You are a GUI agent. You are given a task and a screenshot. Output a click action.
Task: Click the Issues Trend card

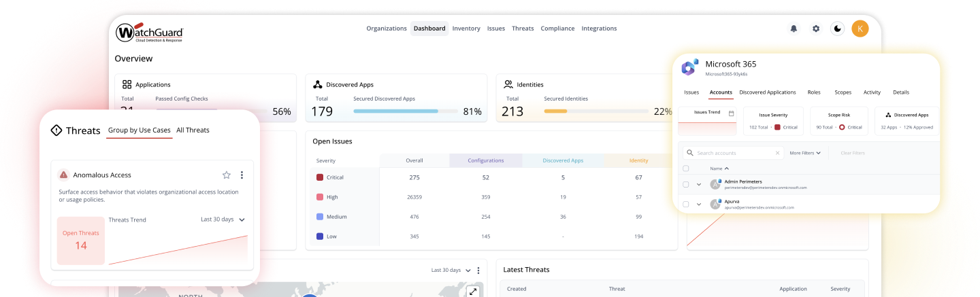pos(707,121)
